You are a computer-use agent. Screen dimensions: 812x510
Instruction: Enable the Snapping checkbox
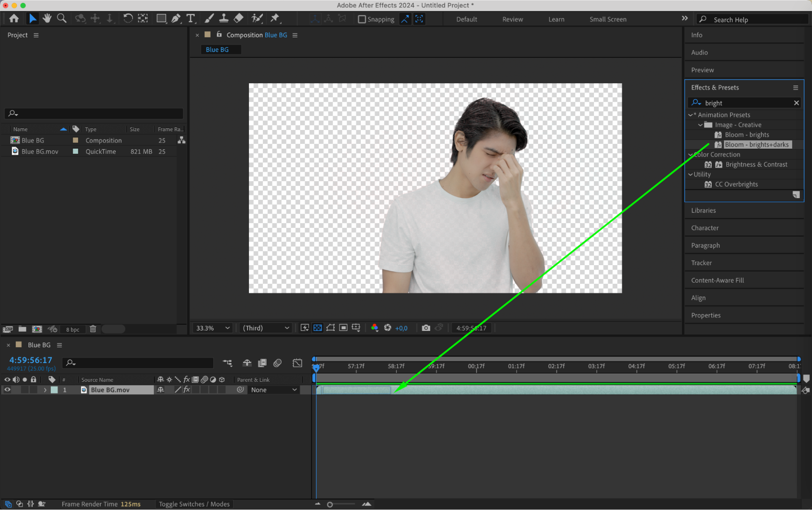(362, 19)
